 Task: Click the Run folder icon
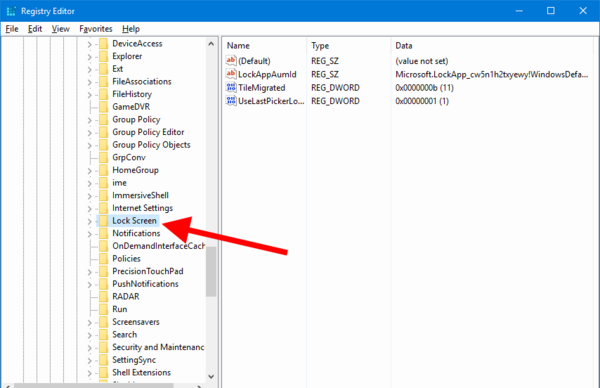103,309
